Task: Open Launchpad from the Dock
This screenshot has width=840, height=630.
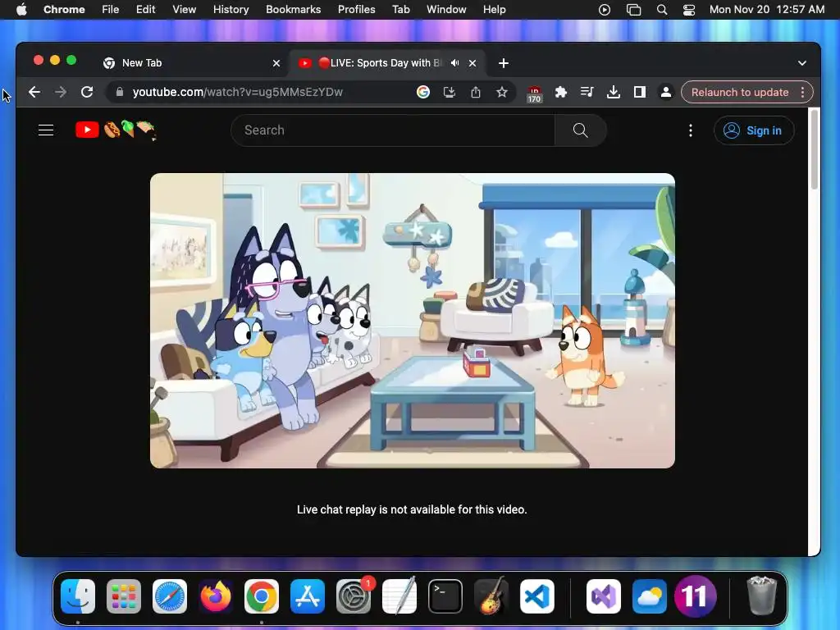Action: (124, 596)
